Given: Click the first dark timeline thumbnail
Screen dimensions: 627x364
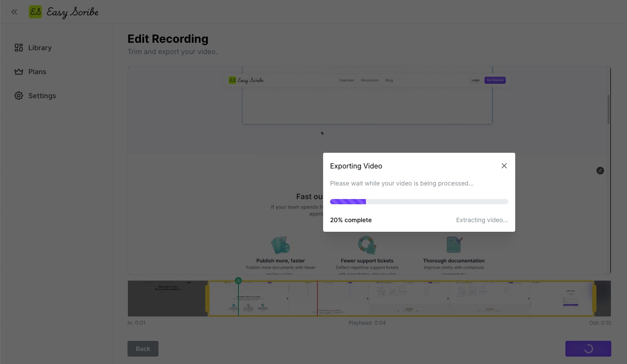Looking at the screenshot, I should point(168,299).
